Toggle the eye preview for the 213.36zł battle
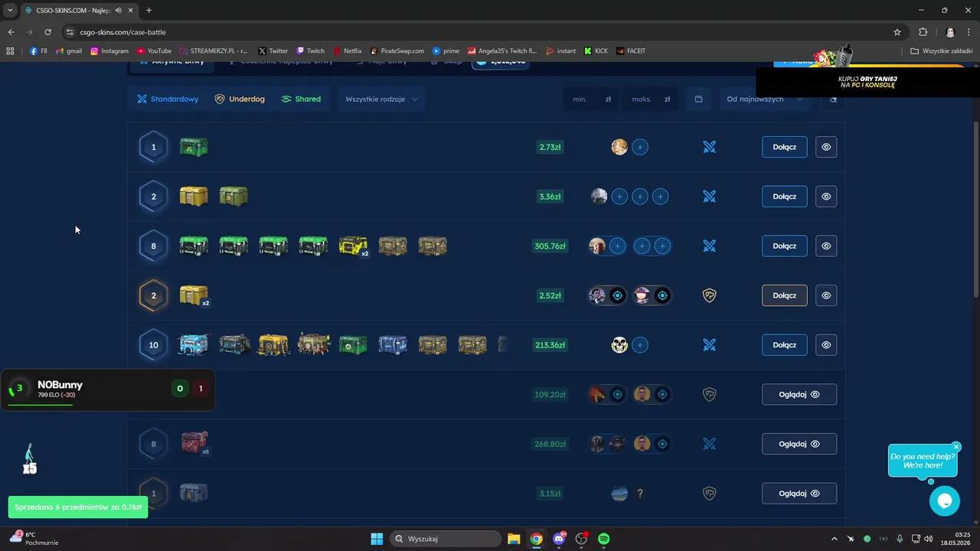 pyautogui.click(x=826, y=345)
